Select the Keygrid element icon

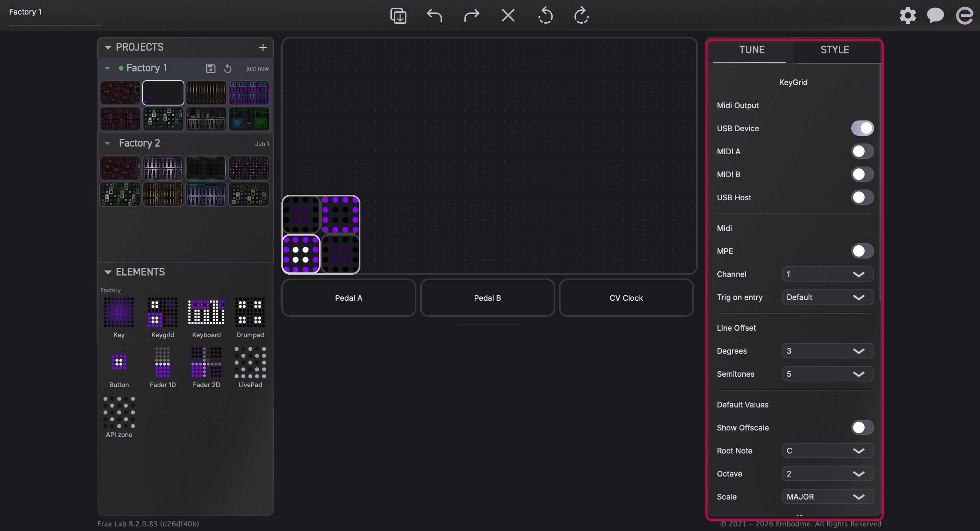click(x=163, y=312)
